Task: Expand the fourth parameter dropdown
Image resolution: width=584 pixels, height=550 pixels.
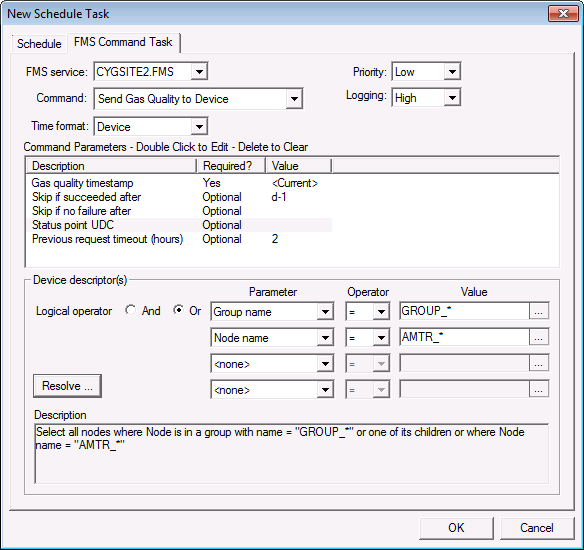Action: (325, 390)
